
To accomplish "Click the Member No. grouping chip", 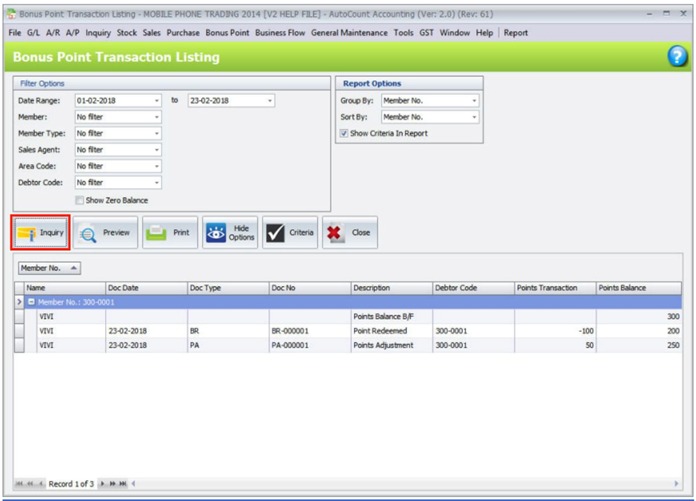I will (x=51, y=268).
